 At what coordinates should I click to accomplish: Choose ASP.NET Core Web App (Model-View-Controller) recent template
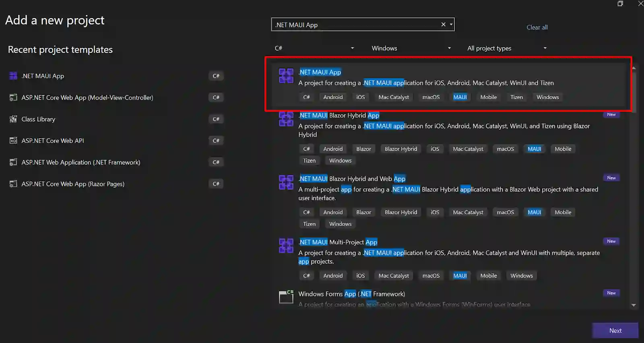(87, 97)
